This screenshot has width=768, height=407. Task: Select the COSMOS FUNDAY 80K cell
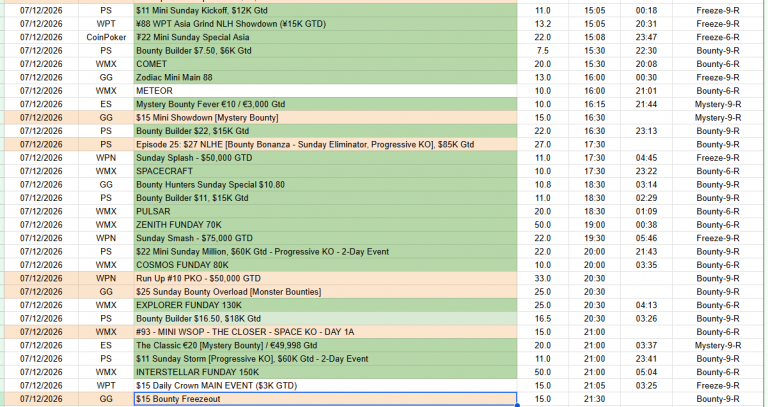(325, 265)
